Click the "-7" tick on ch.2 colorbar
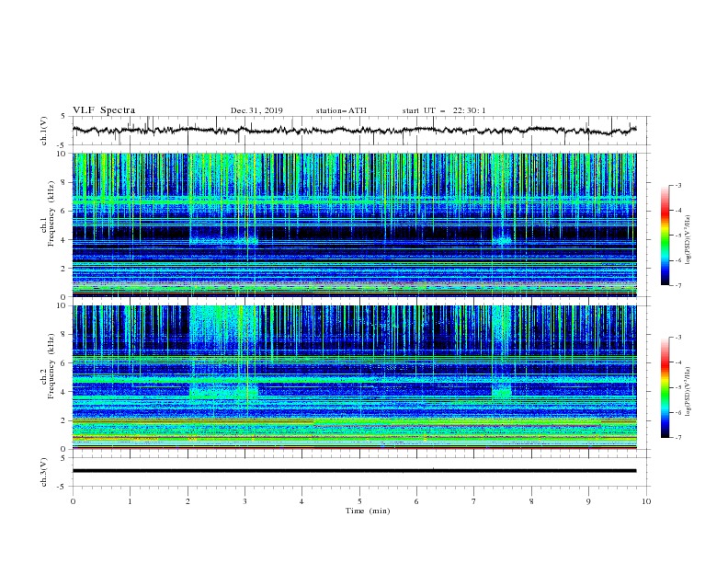Screen dimensions: 728x563 (677, 437)
